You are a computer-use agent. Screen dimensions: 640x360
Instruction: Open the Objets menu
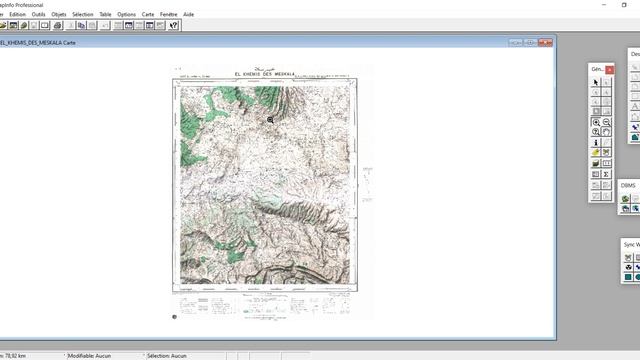[x=59, y=14]
